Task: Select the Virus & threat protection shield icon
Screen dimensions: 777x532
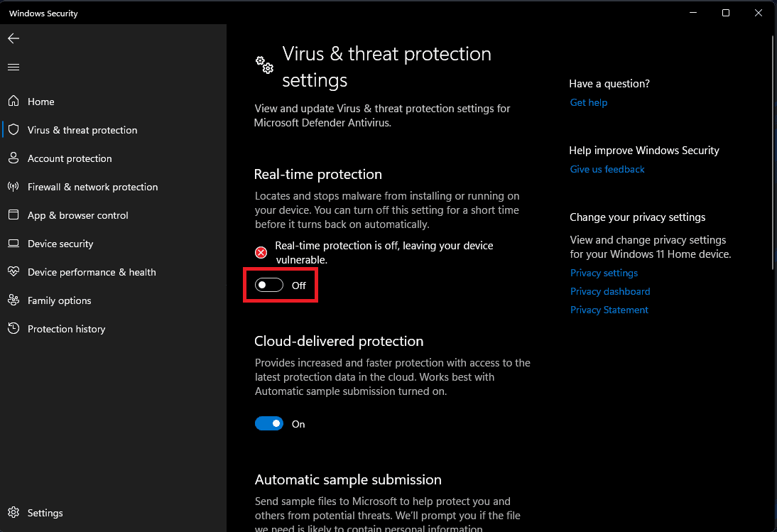Action: pos(13,130)
